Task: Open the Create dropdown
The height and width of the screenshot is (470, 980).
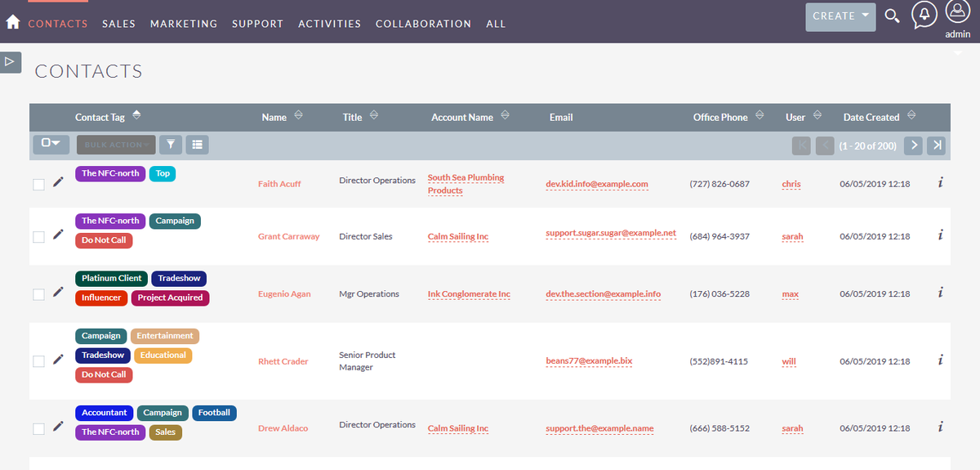Action: (x=840, y=16)
